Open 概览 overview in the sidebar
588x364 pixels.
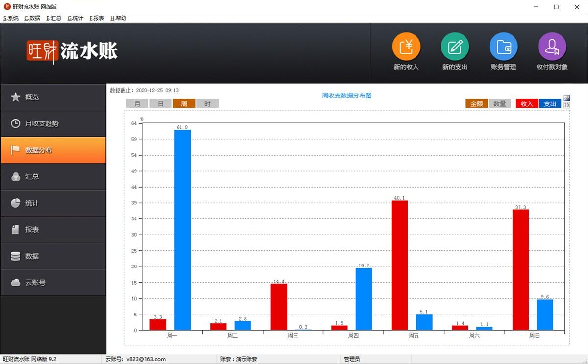pyautogui.click(x=53, y=97)
